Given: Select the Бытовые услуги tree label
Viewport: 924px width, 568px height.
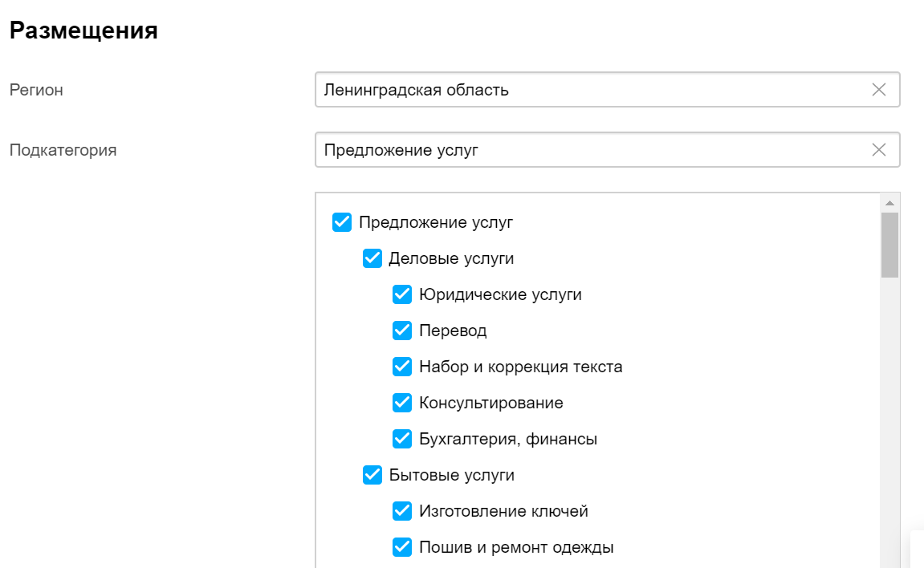Looking at the screenshot, I should (x=451, y=475).
